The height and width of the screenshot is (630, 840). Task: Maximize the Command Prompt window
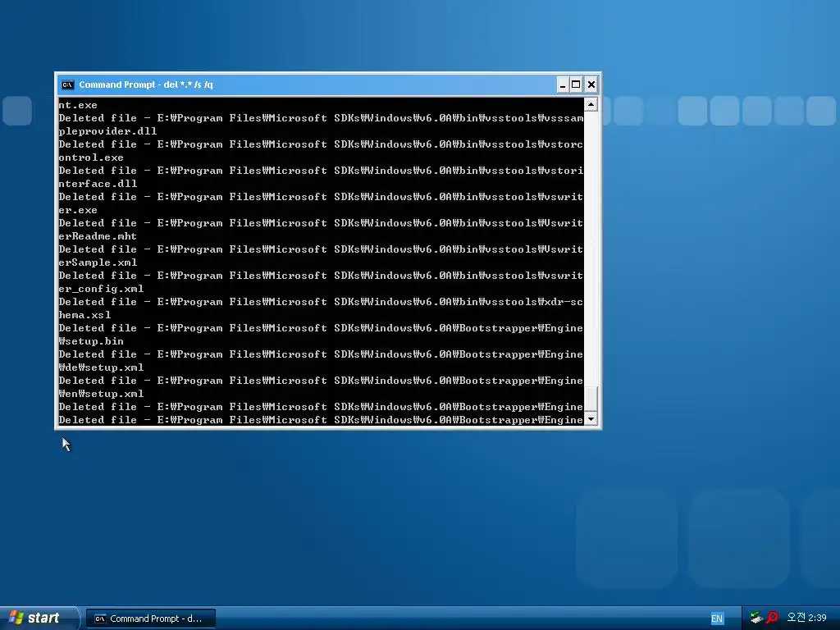[576, 84]
